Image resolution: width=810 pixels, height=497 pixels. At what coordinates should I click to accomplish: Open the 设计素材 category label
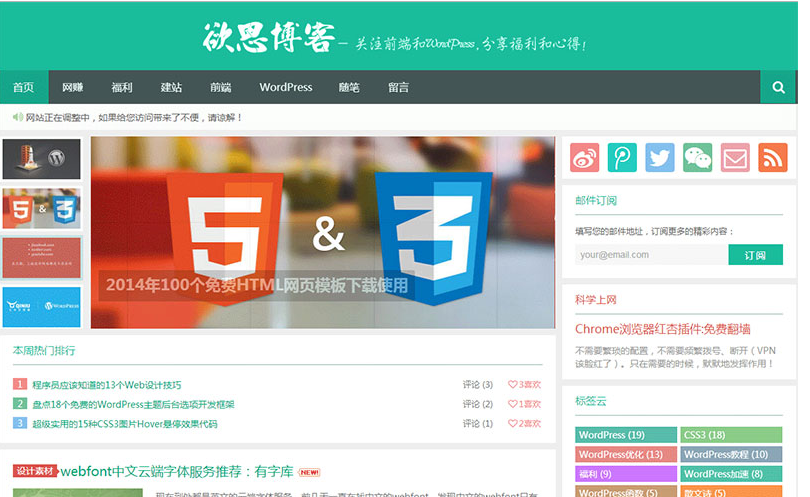point(35,471)
